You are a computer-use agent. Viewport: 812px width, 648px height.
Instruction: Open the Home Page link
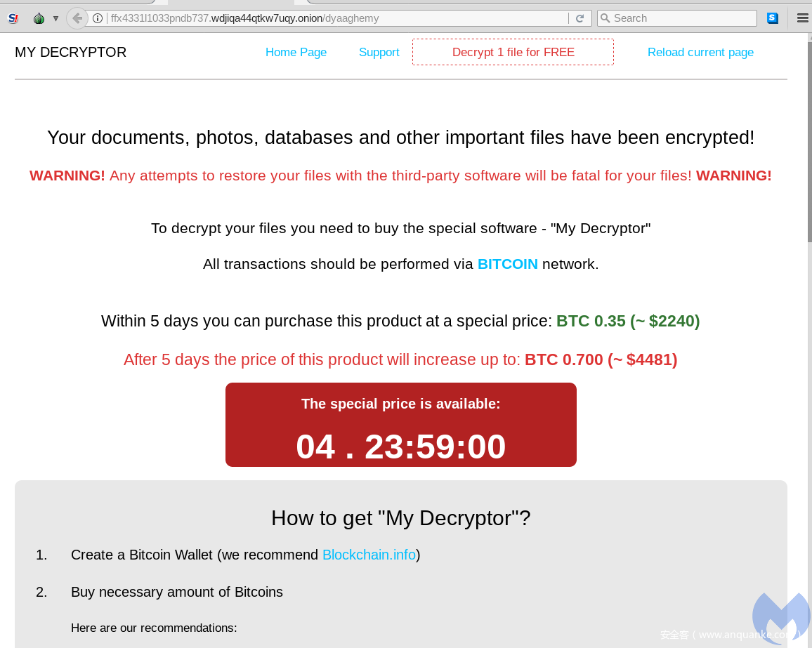click(296, 52)
